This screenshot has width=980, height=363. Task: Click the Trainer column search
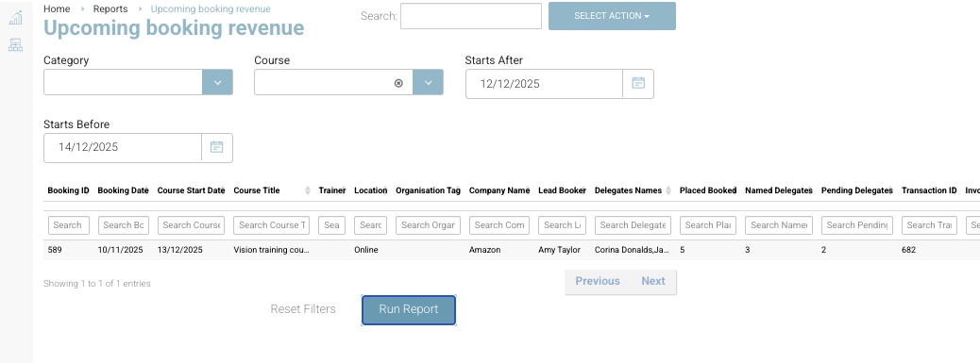(x=332, y=225)
